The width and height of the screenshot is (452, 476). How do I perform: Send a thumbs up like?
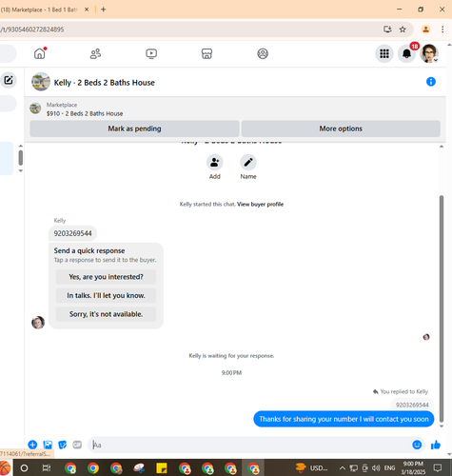click(436, 445)
